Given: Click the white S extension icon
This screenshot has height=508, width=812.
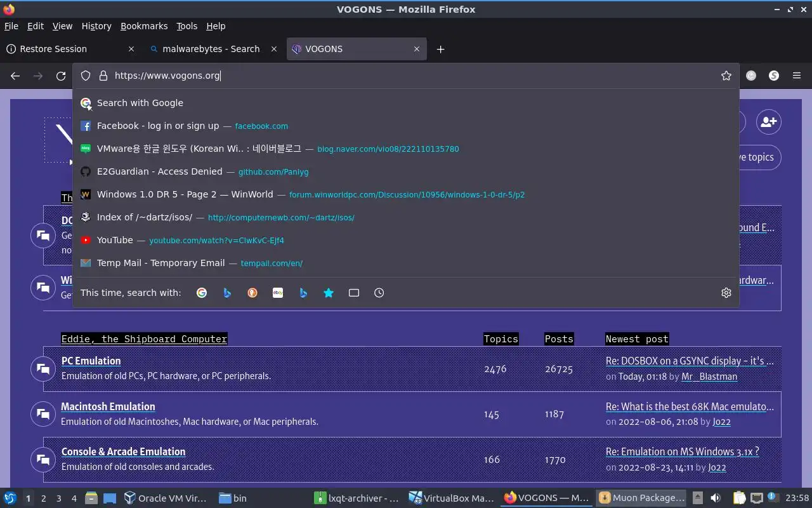Looking at the screenshot, I should click(774, 76).
